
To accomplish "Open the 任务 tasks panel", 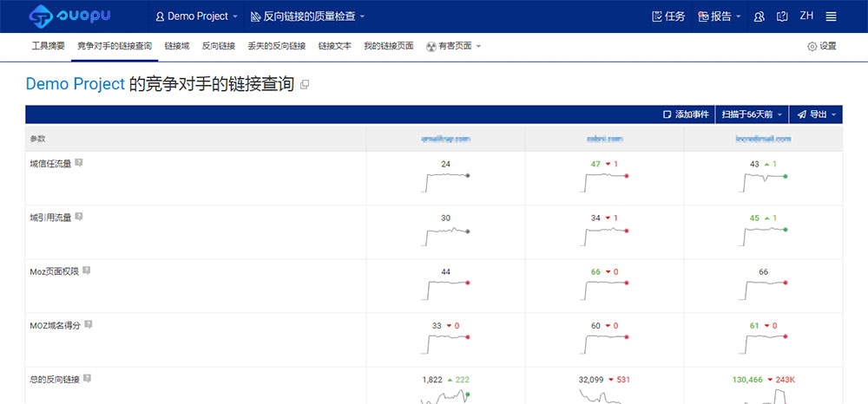I will point(668,16).
